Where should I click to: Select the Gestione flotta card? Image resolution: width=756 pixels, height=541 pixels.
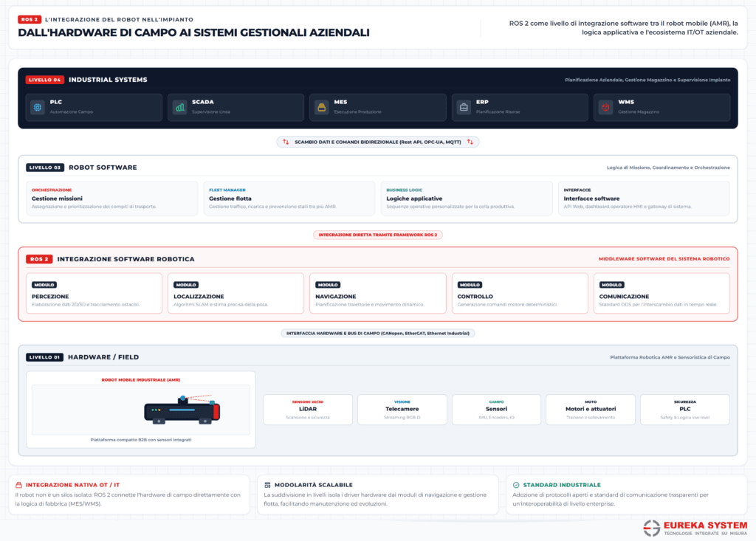point(289,199)
